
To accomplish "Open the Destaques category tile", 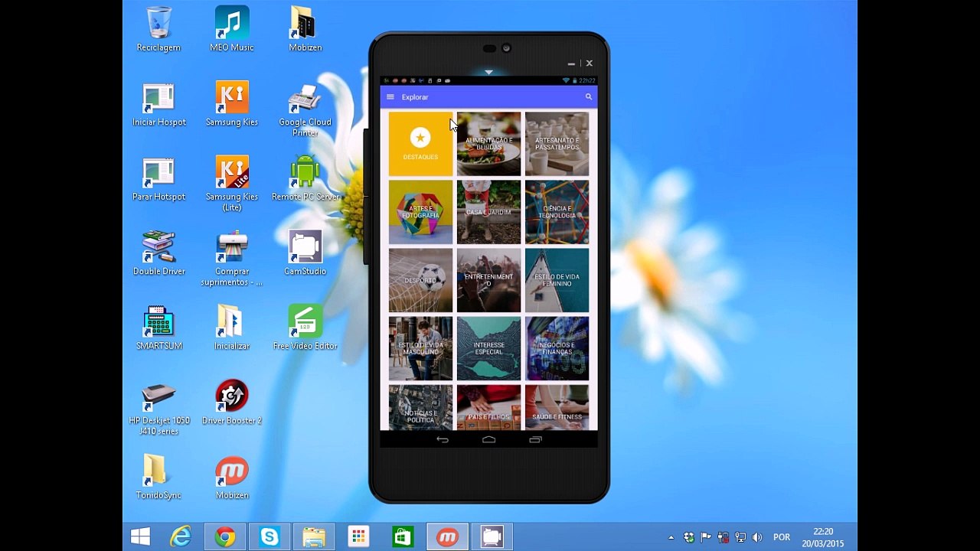I will tap(420, 144).
